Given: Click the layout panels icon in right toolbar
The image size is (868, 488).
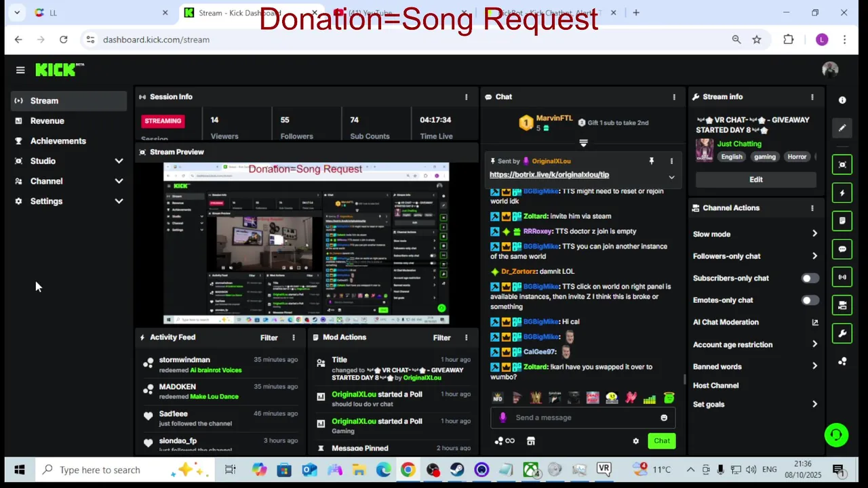Looking at the screenshot, I should [x=842, y=306].
